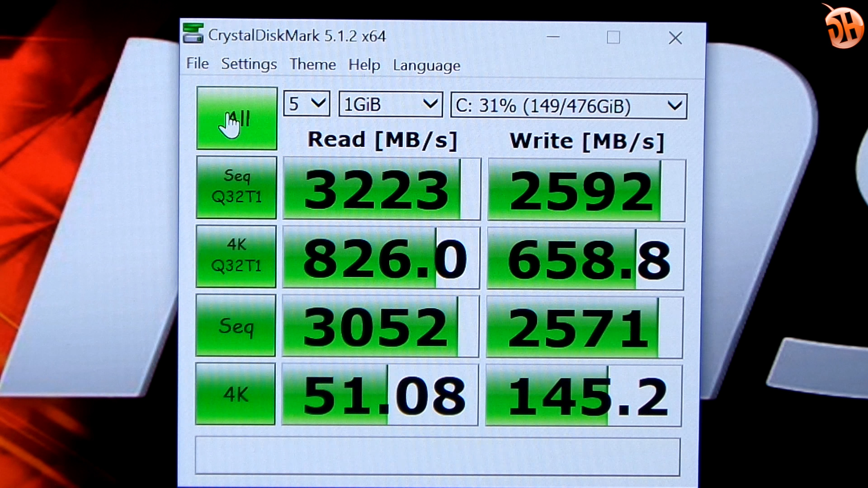Open the Language menu
Viewport: 868px width, 488px height.
427,66
